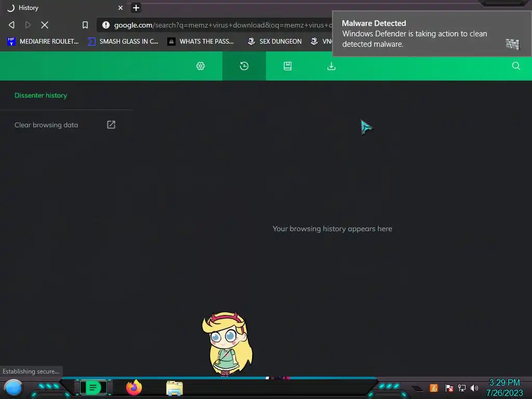Open Clear browsing data
Image resolution: width=532 pixels, height=399 pixels.
(x=65, y=125)
